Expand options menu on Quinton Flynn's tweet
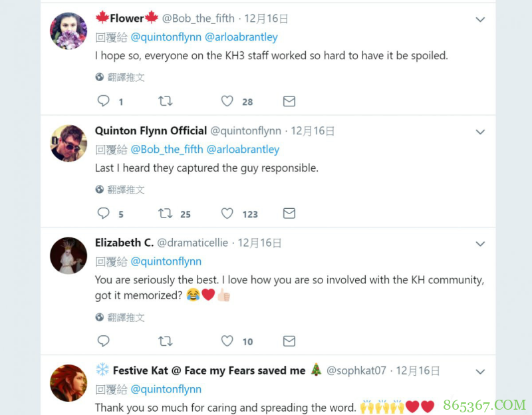Screen dimensions: 532x415 coord(480,132)
